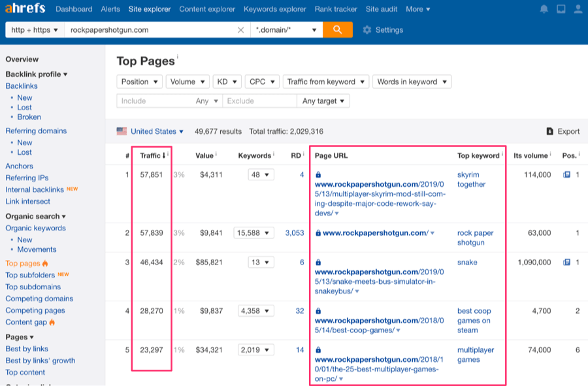Open Referring domains in sidebar
The height and width of the screenshot is (386, 588).
(x=36, y=131)
